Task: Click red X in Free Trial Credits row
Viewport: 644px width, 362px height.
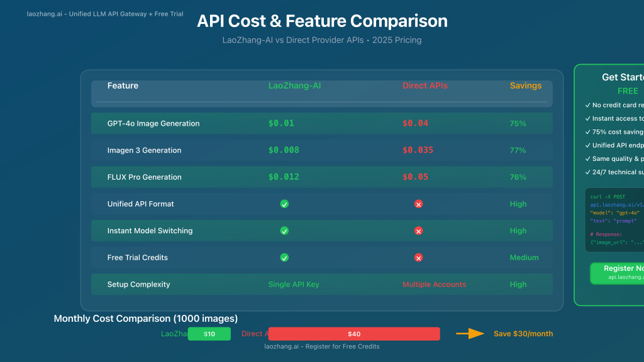Action: point(418,258)
